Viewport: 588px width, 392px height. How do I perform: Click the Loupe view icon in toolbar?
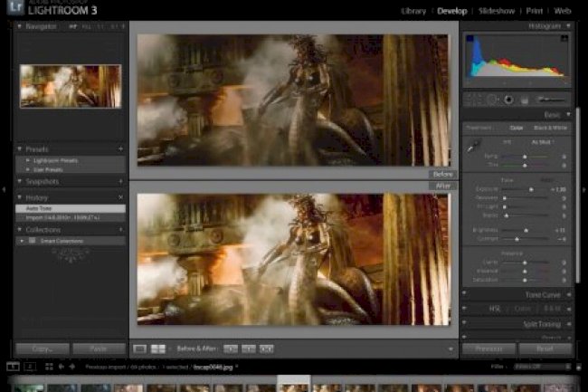click(x=139, y=349)
